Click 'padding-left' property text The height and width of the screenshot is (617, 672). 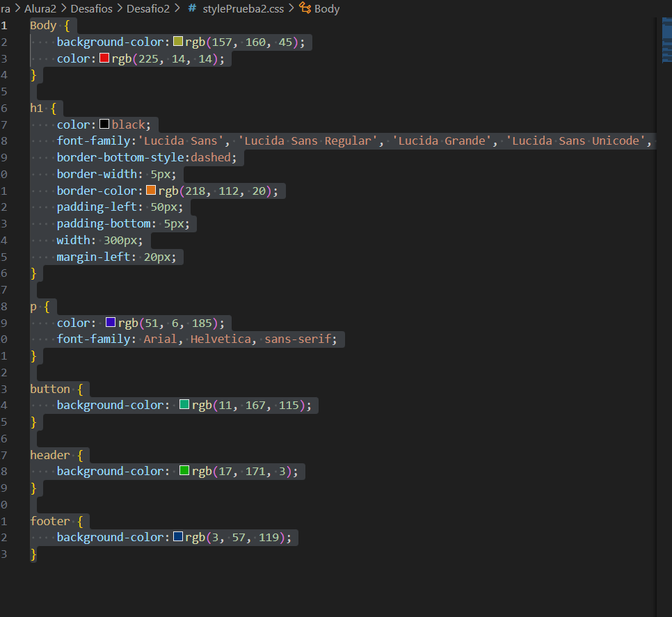(x=97, y=207)
